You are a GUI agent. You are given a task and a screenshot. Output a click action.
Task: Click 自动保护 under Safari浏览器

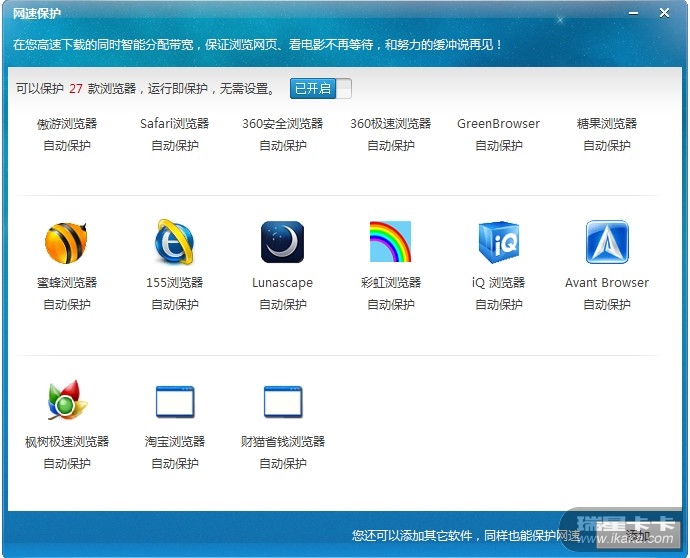point(175,145)
